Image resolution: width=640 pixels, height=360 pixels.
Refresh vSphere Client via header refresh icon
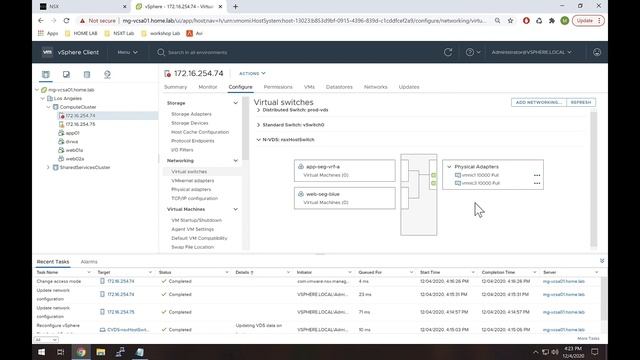(448, 52)
